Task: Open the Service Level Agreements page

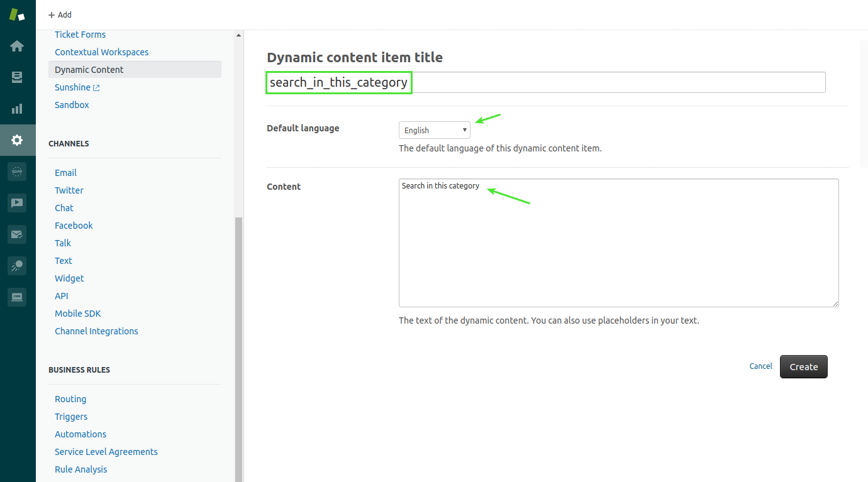Action: click(x=106, y=452)
